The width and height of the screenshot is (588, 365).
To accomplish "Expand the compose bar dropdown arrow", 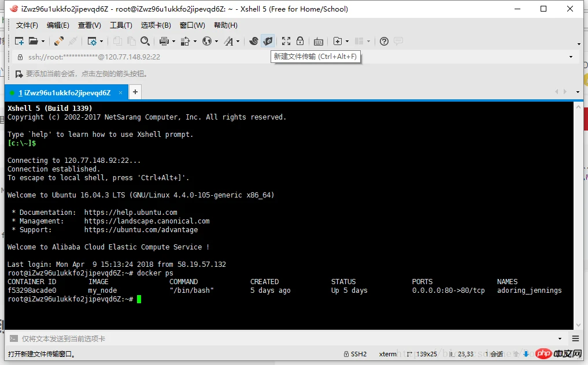I will 560,338.
